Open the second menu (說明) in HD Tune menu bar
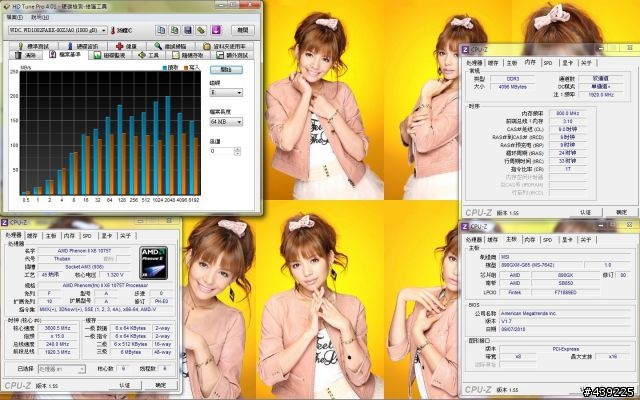 click(40, 17)
